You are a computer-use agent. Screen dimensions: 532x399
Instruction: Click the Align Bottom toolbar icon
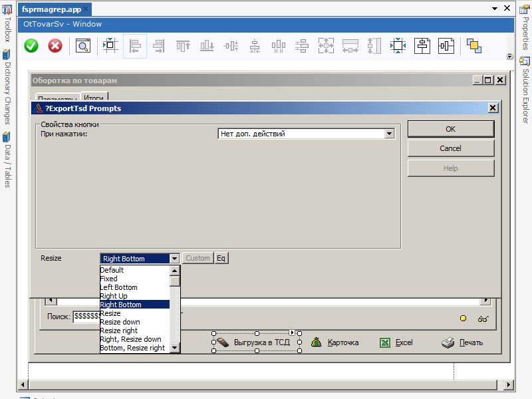[x=207, y=46]
